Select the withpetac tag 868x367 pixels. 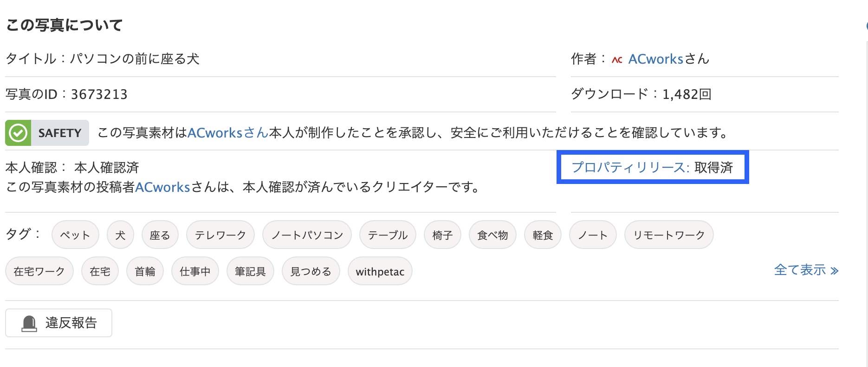[x=380, y=271]
